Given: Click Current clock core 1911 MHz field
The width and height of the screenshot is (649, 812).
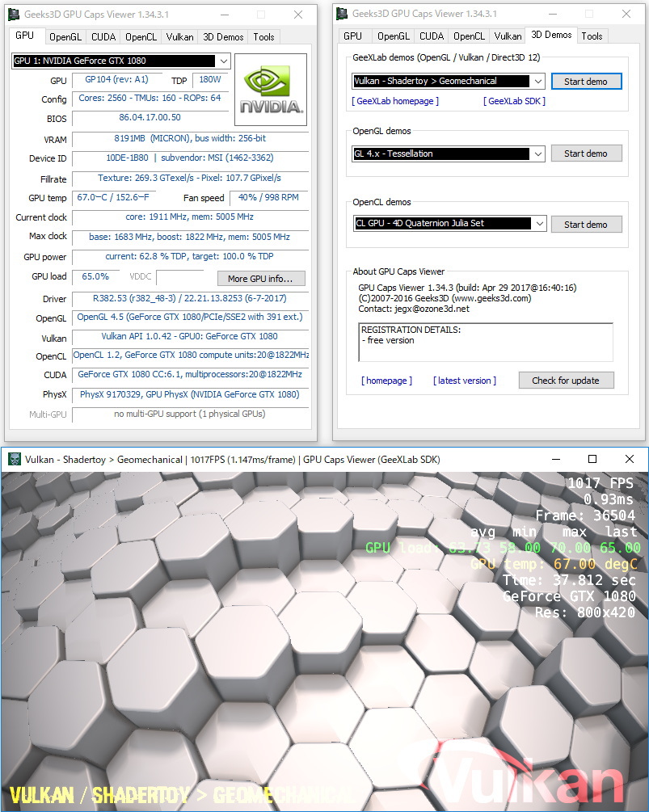Looking at the screenshot, I should pos(190,217).
